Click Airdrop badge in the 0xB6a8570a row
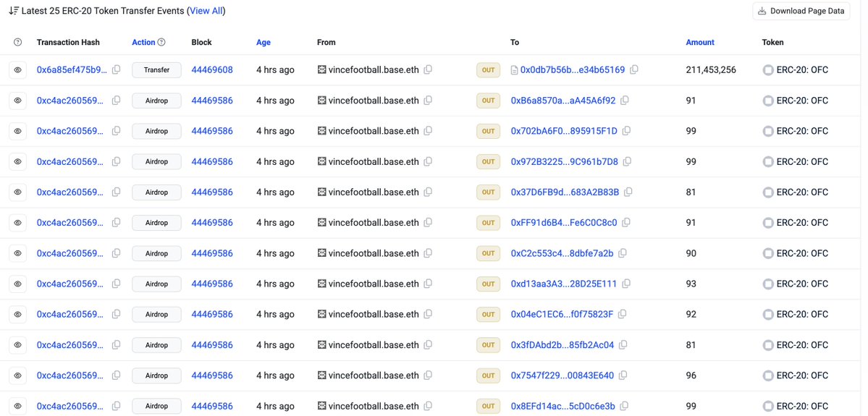This screenshot has height=416, width=868. pos(156,101)
